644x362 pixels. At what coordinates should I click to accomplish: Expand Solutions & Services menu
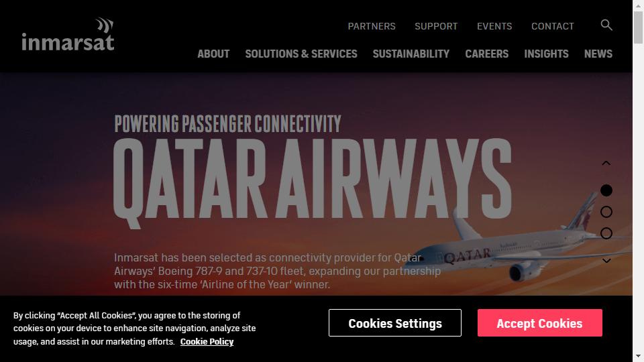point(301,54)
